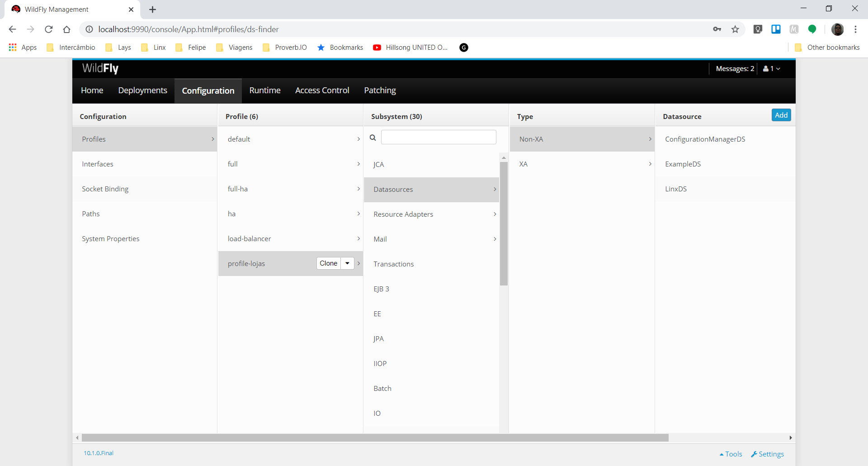Open the user account menu in WildFly header
This screenshot has width=868, height=466.
pos(772,69)
